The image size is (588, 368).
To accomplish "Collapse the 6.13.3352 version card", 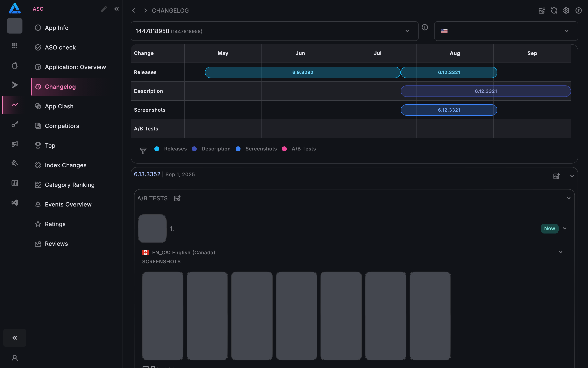I will click(572, 176).
